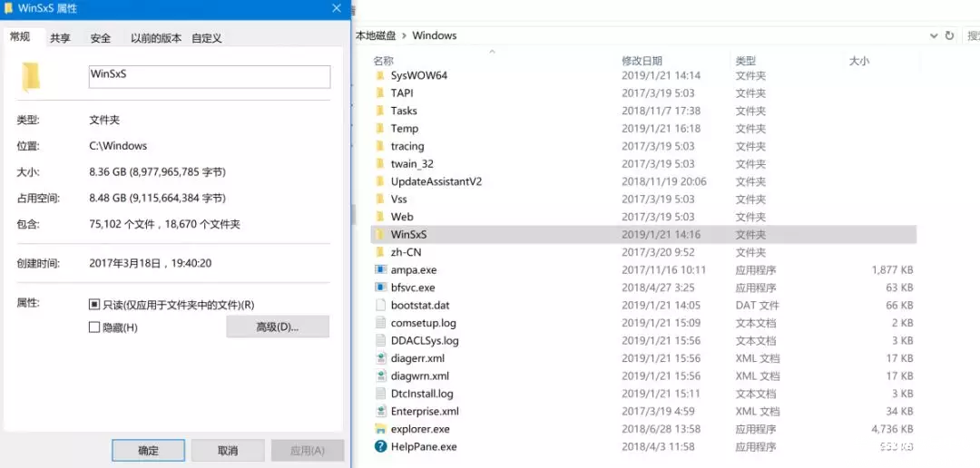The image size is (980, 468).
Task: Switch to the 共享 tab
Action: pyautogui.click(x=60, y=38)
